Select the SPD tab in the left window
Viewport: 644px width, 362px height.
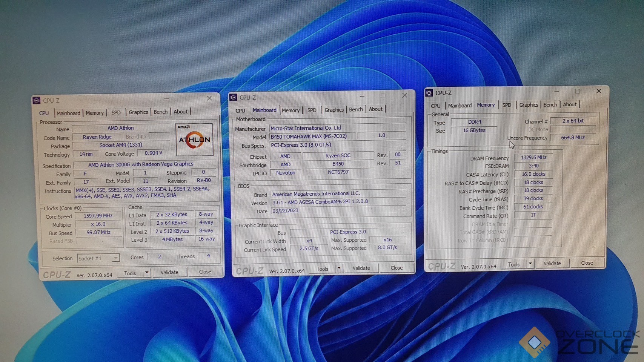pyautogui.click(x=116, y=112)
